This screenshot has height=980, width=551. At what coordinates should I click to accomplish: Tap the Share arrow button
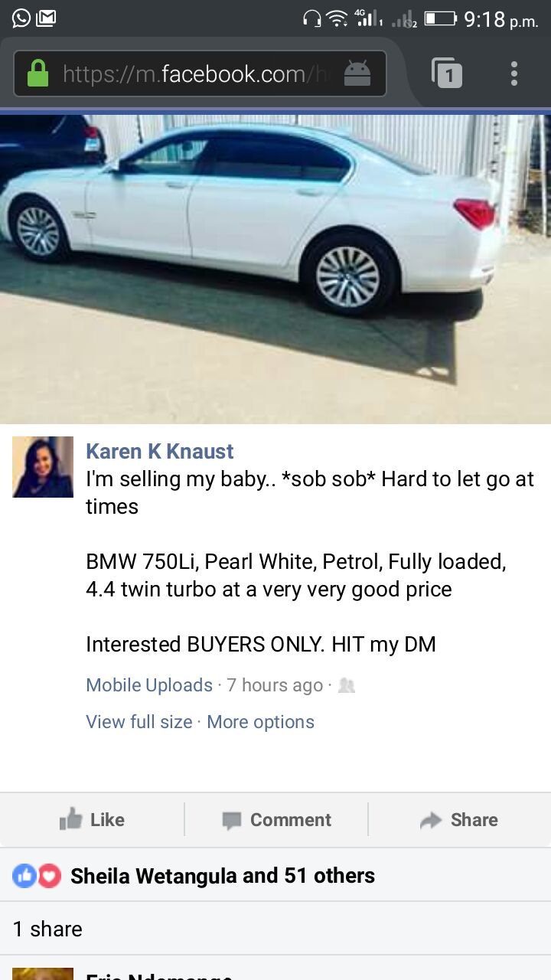pyautogui.click(x=459, y=819)
